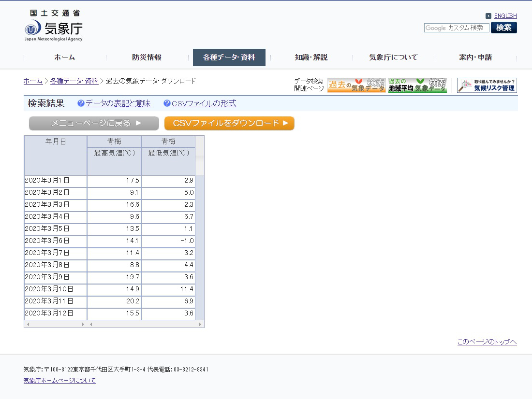Click the -1.0 min temperature cell
This screenshot has width=532, height=399.
tap(168, 241)
